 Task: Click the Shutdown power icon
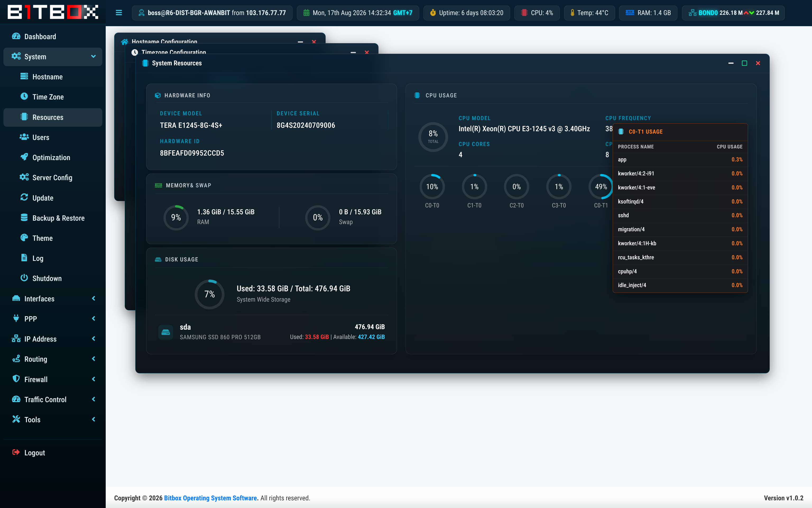pos(24,278)
